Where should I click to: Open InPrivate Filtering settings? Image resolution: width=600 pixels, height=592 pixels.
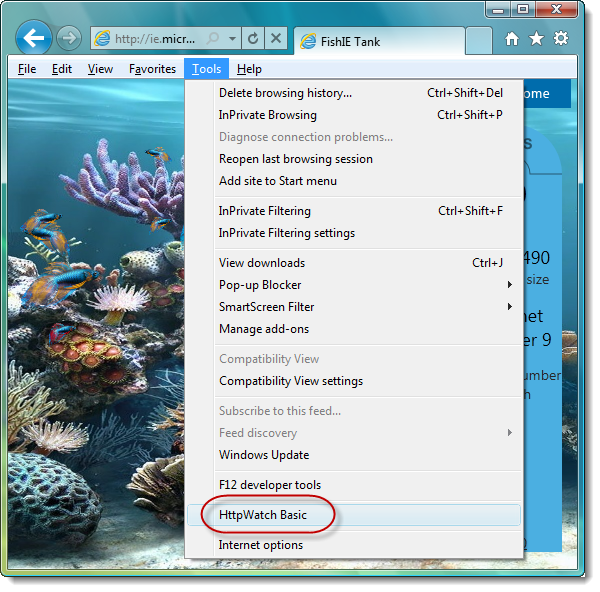pyautogui.click(x=354, y=233)
